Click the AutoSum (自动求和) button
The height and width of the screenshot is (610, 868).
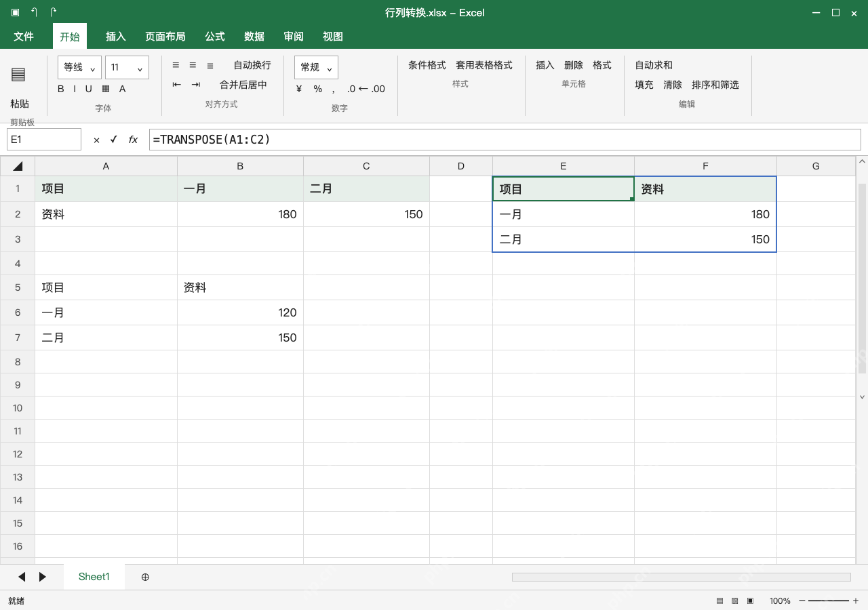(x=654, y=65)
